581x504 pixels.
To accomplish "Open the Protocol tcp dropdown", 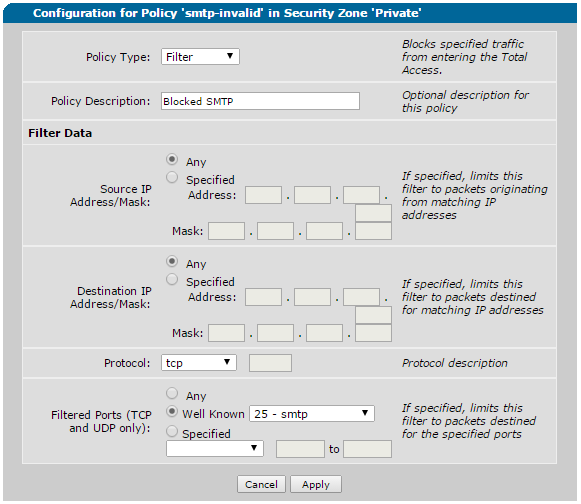I will pyautogui.click(x=199, y=362).
